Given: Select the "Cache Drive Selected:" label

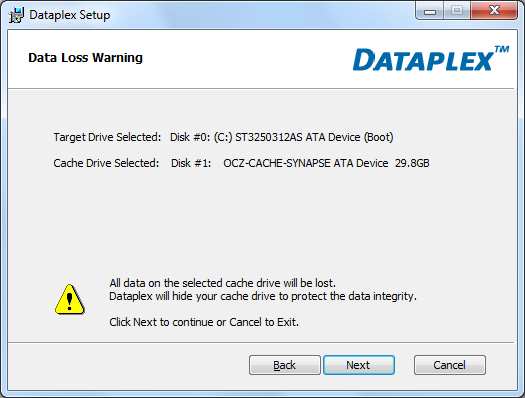Looking at the screenshot, I should pyautogui.click(x=106, y=163).
